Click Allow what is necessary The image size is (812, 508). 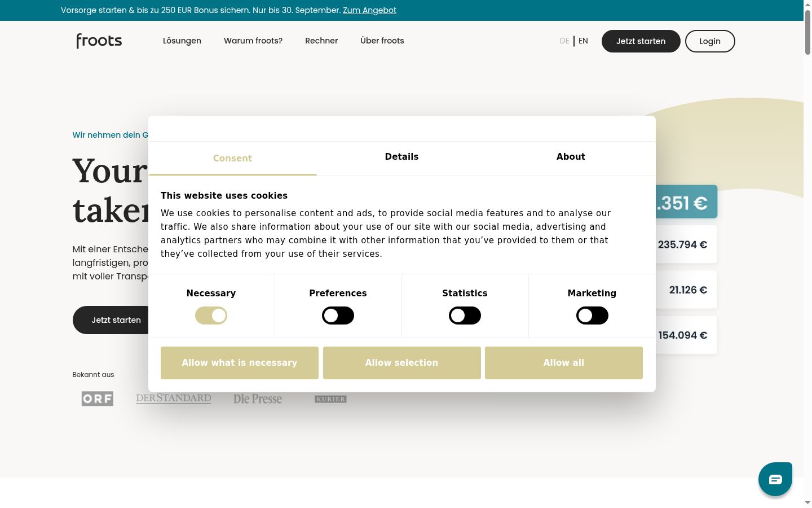[240, 363]
